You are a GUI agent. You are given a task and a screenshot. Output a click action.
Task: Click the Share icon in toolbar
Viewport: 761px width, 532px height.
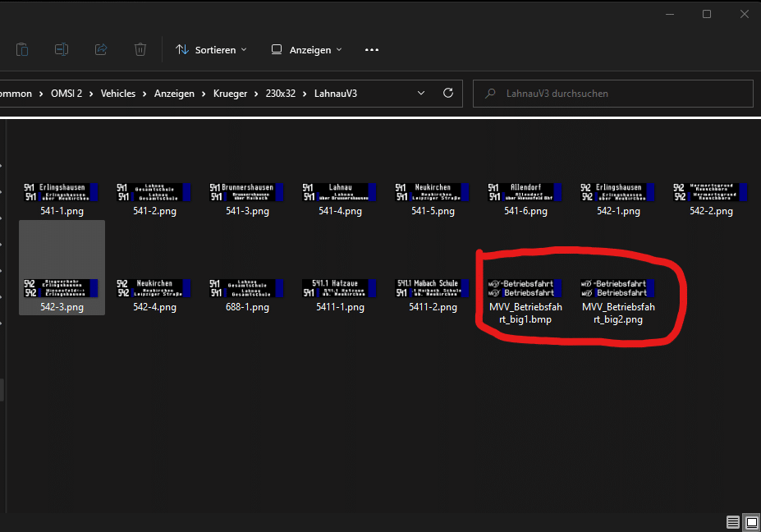point(101,50)
